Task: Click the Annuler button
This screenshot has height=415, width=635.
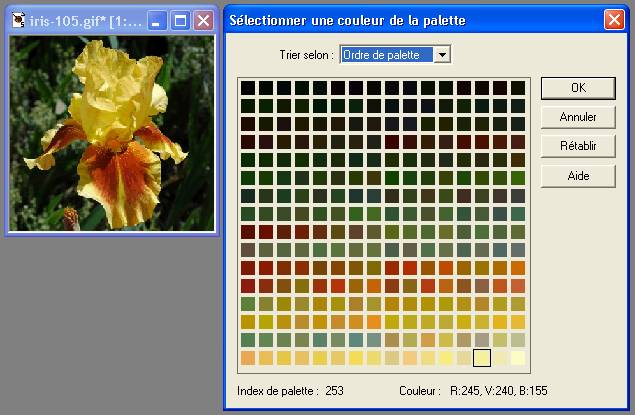Action: [x=578, y=117]
